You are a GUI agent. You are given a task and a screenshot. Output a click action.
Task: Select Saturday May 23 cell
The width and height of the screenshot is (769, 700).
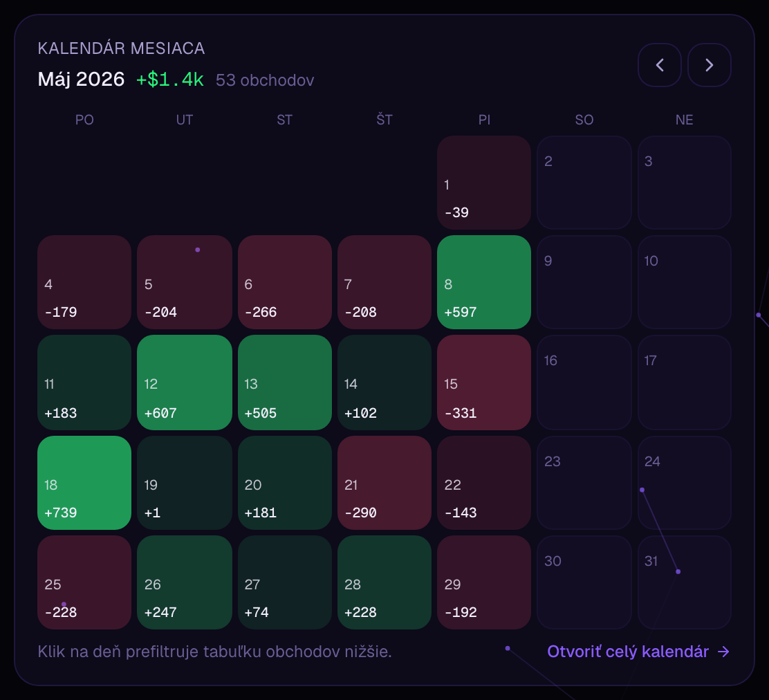pos(584,483)
